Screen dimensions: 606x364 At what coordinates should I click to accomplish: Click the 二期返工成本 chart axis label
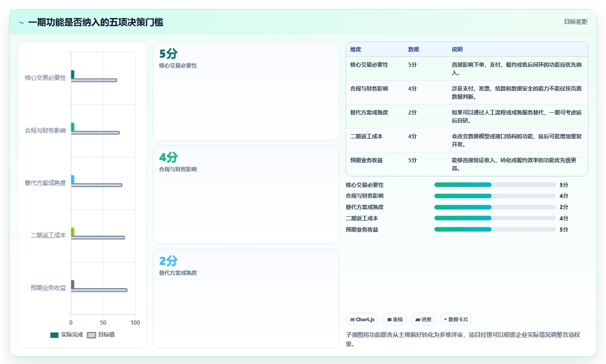pyautogui.click(x=48, y=235)
